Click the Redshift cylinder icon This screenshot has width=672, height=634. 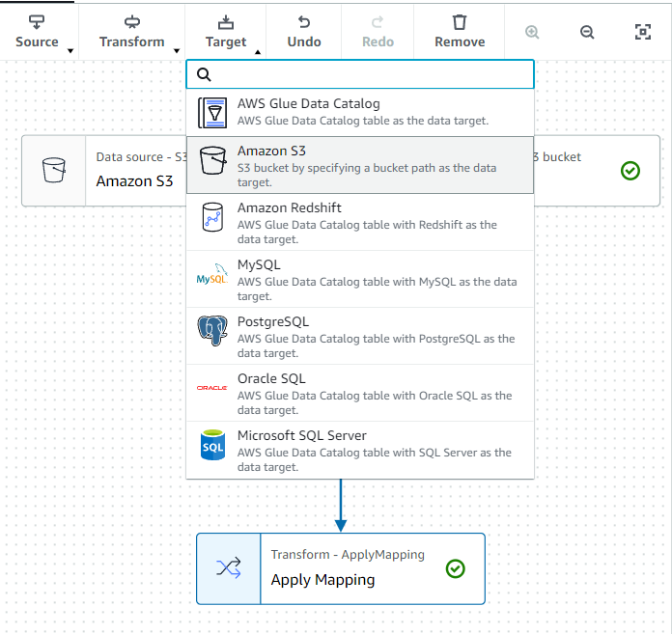tap(212, 217)
